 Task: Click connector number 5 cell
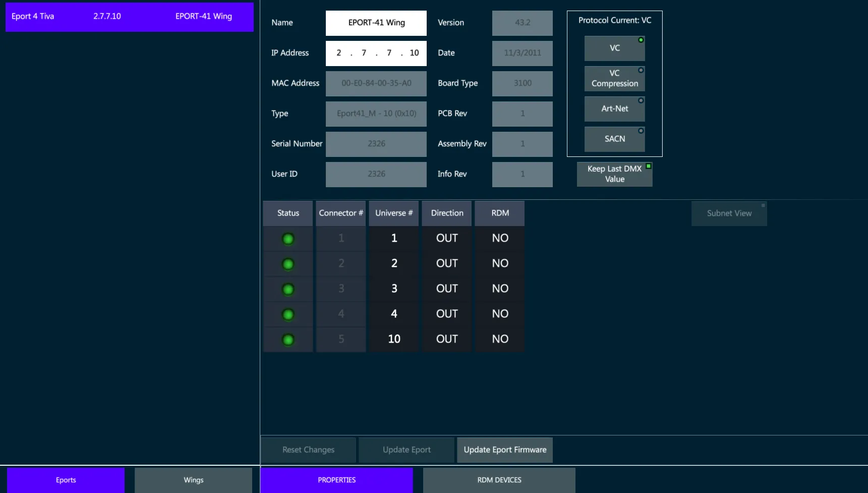click(341, 340)
